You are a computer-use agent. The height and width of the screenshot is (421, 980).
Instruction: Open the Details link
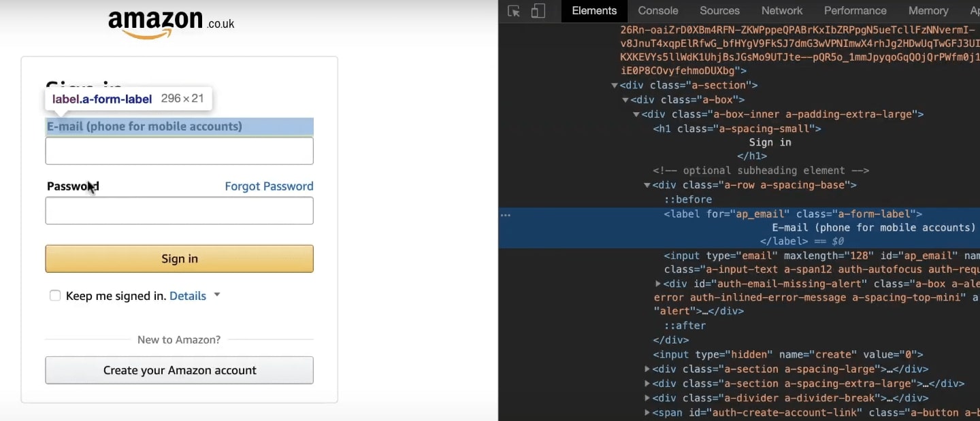(x=188, y=296)
